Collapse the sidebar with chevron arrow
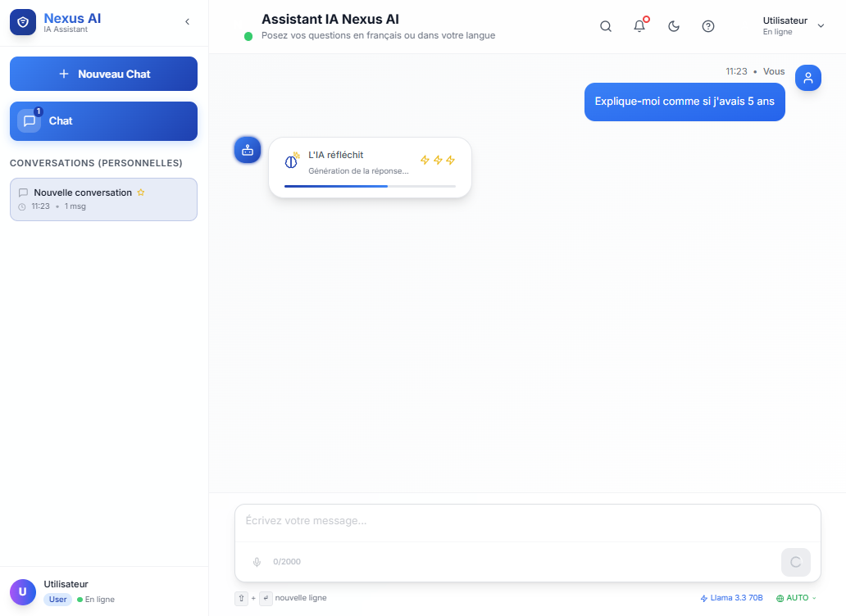Screen dimensions: 846x616 coord(187,22)
